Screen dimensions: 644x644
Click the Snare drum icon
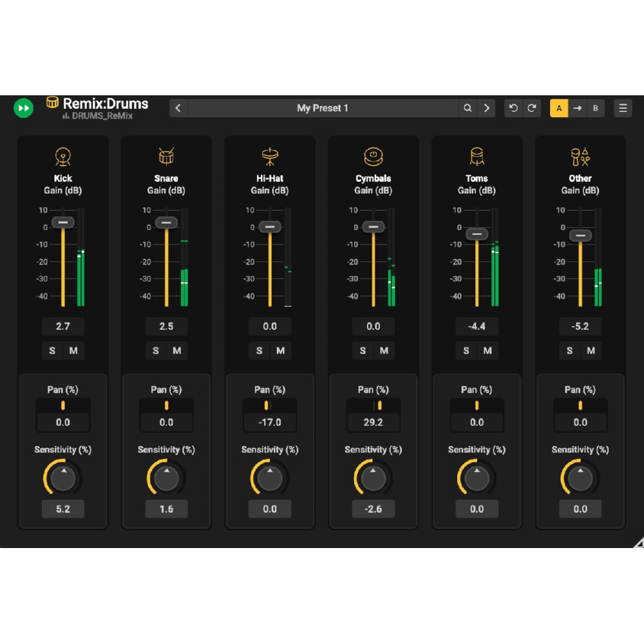[x=166, y=156]
